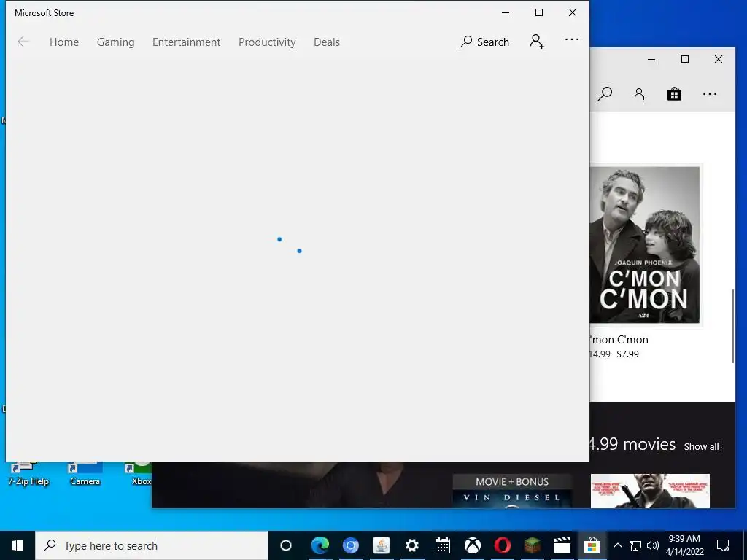Click the $7.99 price text
This screenshot has width=747, height=560.
click(627, 354)
